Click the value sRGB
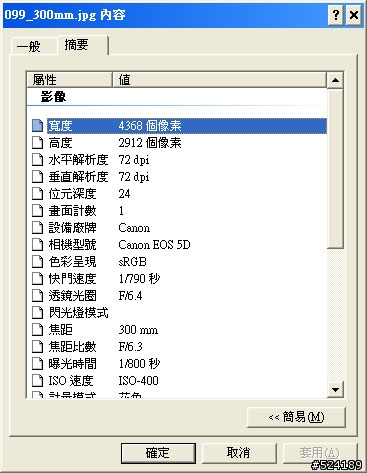Screen dimensions: 367x473 tap(132, 262)
